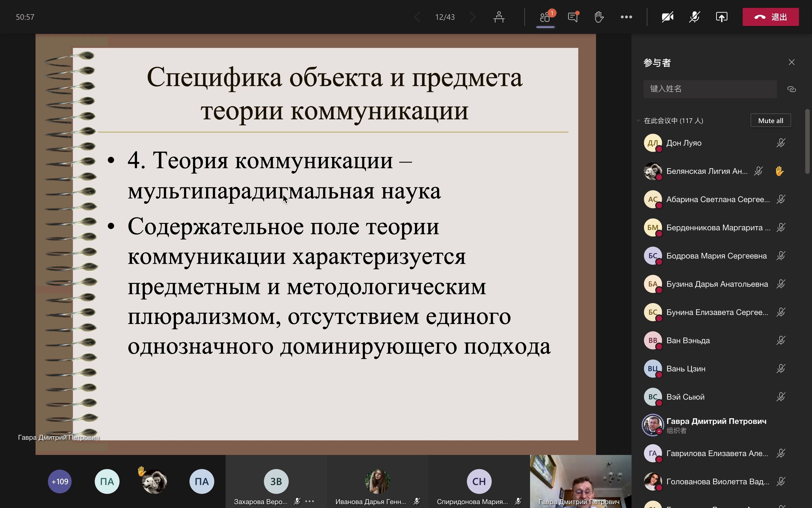Mic icon for Белянская Лигия
812x508 pixels.
758,171
